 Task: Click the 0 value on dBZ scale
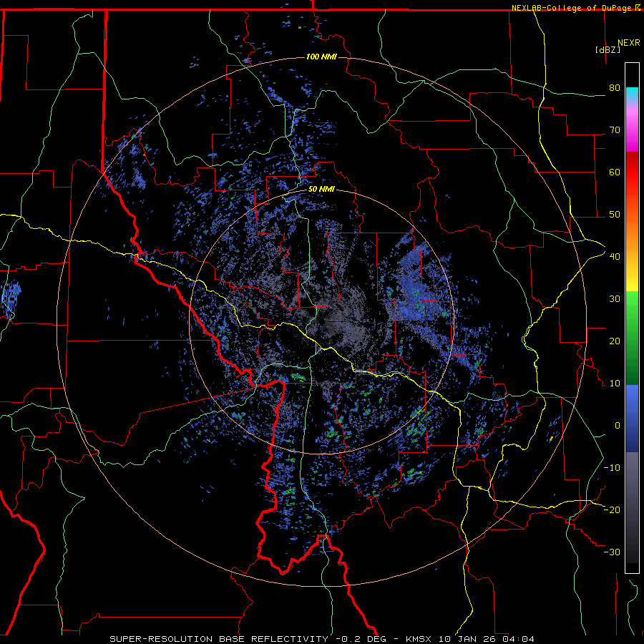618,426
